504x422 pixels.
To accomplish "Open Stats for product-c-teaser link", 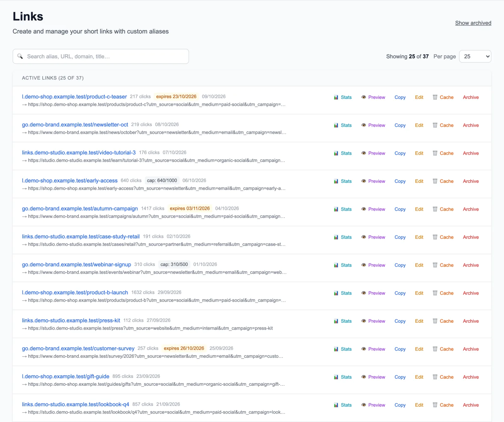I will [x=343, y=97].
